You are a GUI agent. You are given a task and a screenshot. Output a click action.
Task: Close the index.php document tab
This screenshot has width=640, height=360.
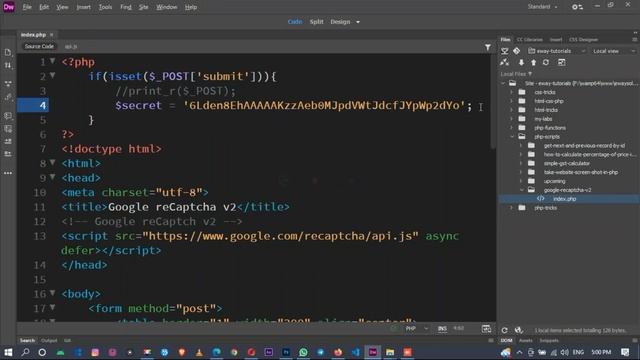51,35
